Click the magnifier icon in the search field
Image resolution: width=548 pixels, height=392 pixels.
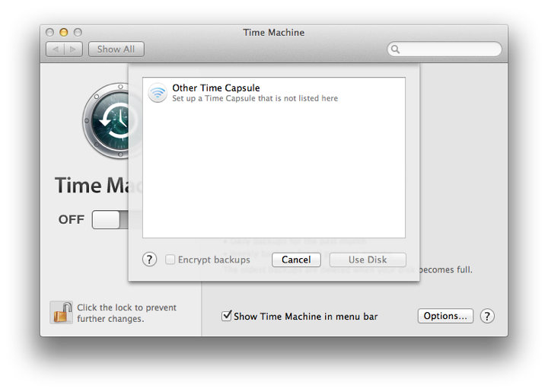click(x=395, y=49)
